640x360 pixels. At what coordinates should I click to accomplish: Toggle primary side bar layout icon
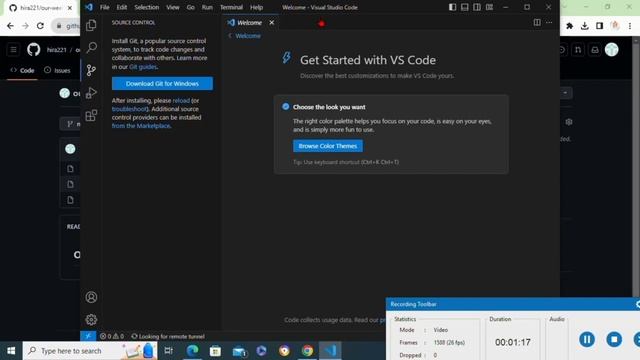tap(452, 7)
